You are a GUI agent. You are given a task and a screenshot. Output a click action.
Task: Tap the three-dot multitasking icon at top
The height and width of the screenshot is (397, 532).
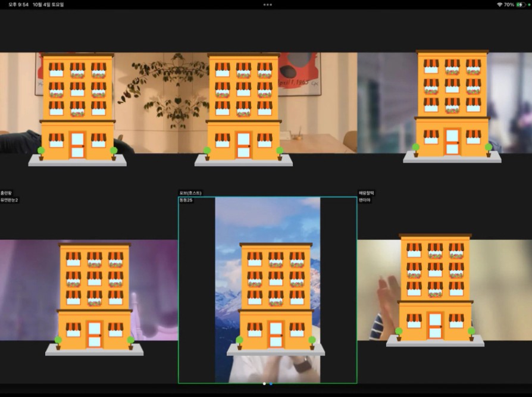point(267,4)
